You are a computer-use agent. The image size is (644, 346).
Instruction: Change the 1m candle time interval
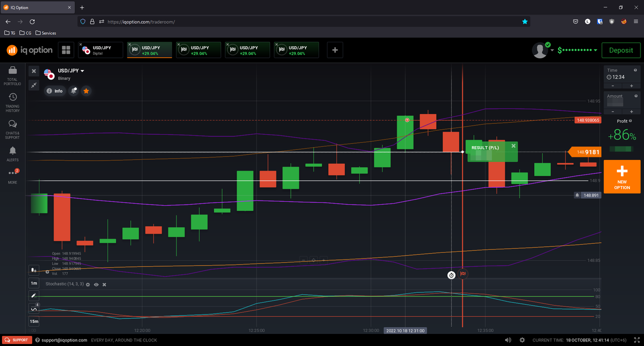pos(34,283)
